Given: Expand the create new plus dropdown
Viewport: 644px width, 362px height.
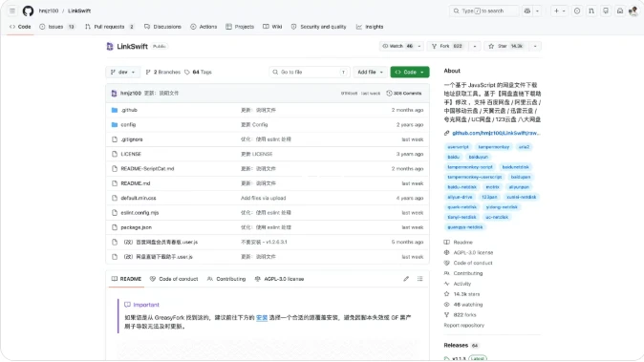Looking at the screenshot, I should [559, 11].
